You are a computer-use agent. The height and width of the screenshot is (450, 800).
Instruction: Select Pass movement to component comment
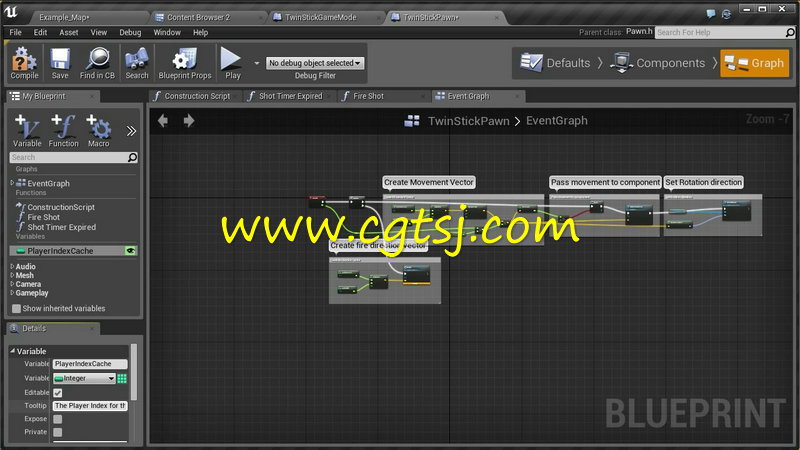(x=605, y=182)
